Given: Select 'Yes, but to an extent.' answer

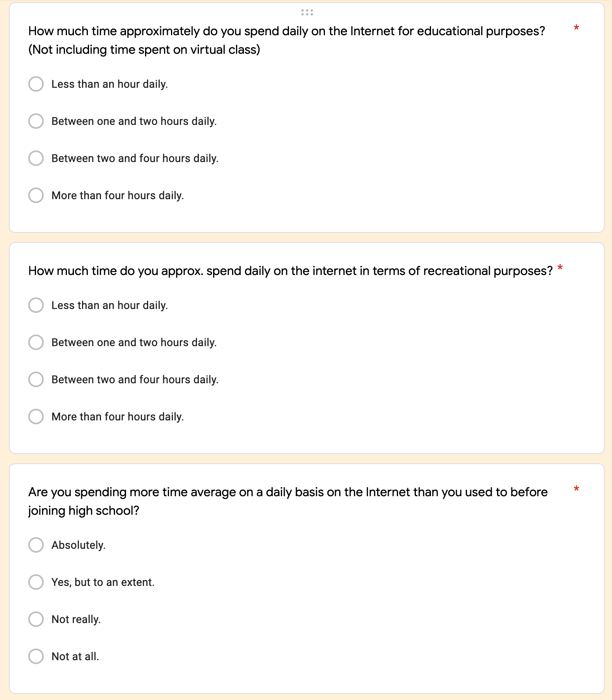Looking at the screenshot, I should [x=36, y=582].
